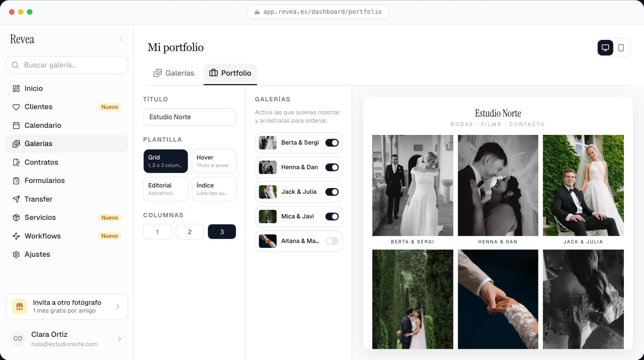644x360 pixels.
Task: Switch to mobile preview mode icon
Action: (x=621, y=48)
